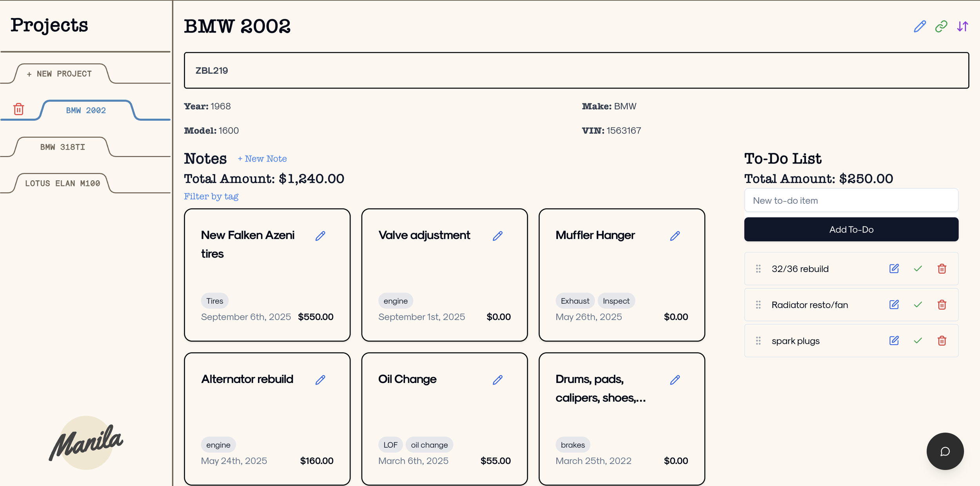Check off Radiator resto/fan to-do

(x=918, y=305)
